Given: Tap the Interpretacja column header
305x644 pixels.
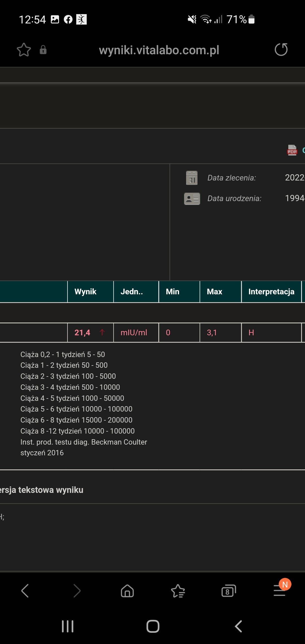Looking at the screenshot, I should (x=271, y=292).
